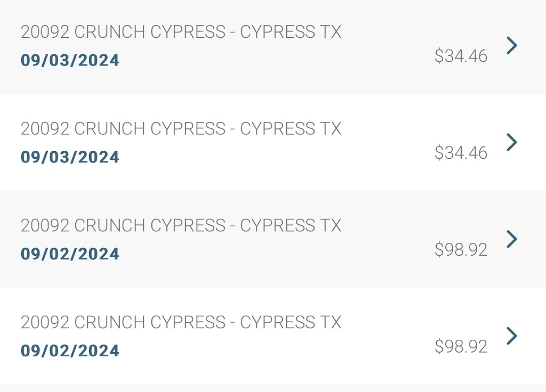Open the first $34.46 transaction's chevron arrow
The width and height of the screenshot is (546, 392).
pyautogui.click(x=511, y=46)
